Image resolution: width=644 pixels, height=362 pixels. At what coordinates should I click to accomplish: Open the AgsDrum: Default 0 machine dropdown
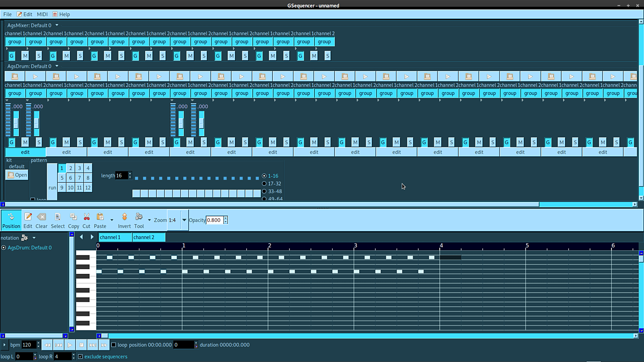tap(57, 66)
